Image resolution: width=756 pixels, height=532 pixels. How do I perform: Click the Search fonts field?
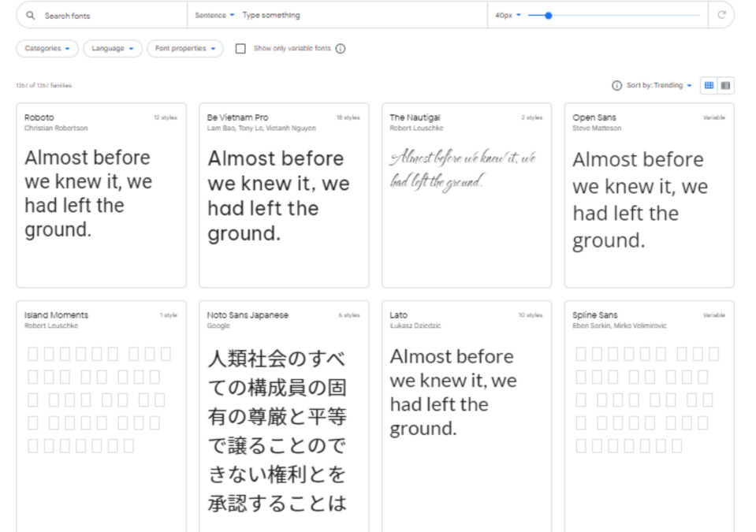coord(110,16)
